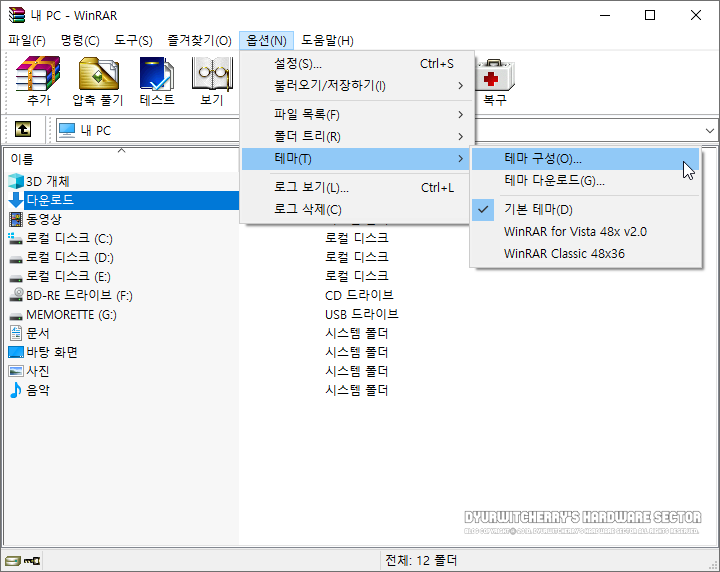Click status bar text 전체: 12 폴더
The image size is (720, 572).
pos(421,561)
